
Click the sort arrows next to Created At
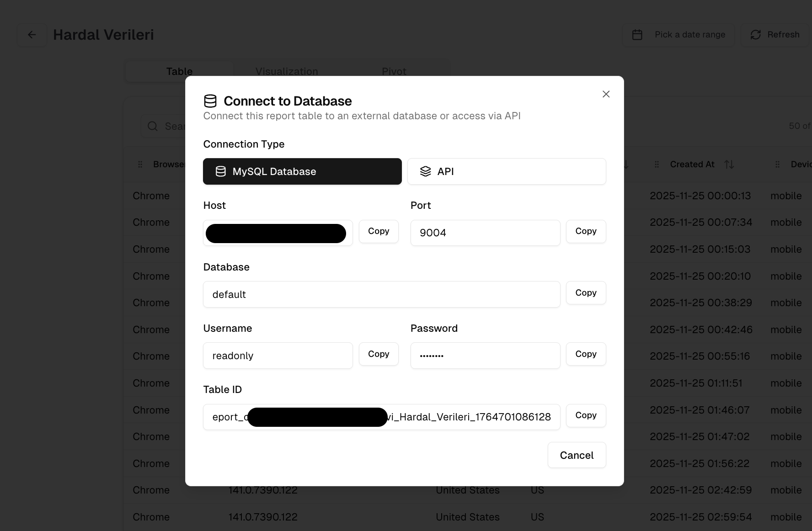click(x=729, y=164)
